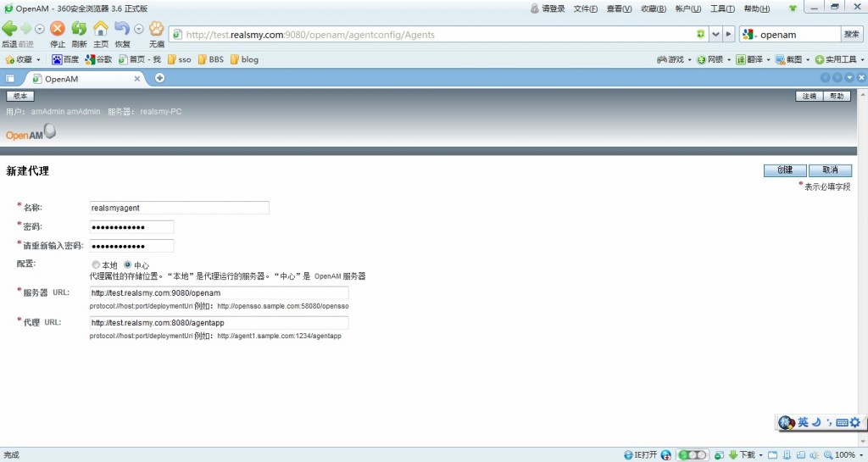
Task: Open the 收藏(B) menu
Action: [654, 8]
